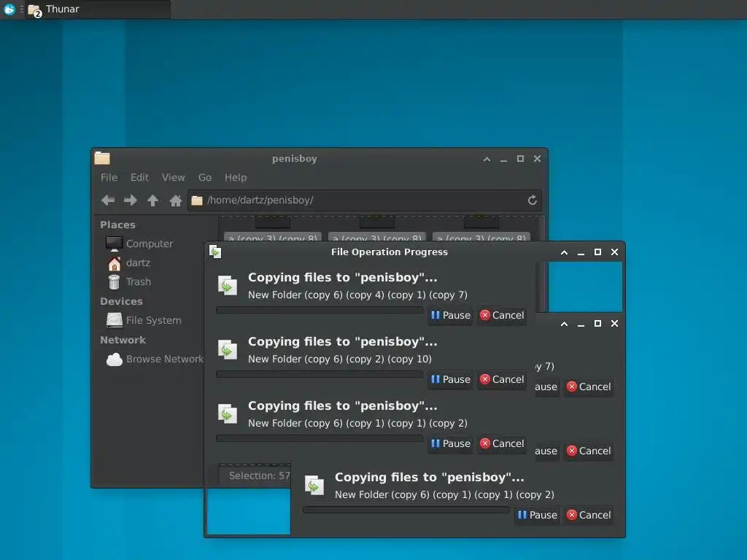Click copy icon beside '(copy 1) (copy 7)' entry
This screenshot has width=747, height=560.
(x=228, y=285)
